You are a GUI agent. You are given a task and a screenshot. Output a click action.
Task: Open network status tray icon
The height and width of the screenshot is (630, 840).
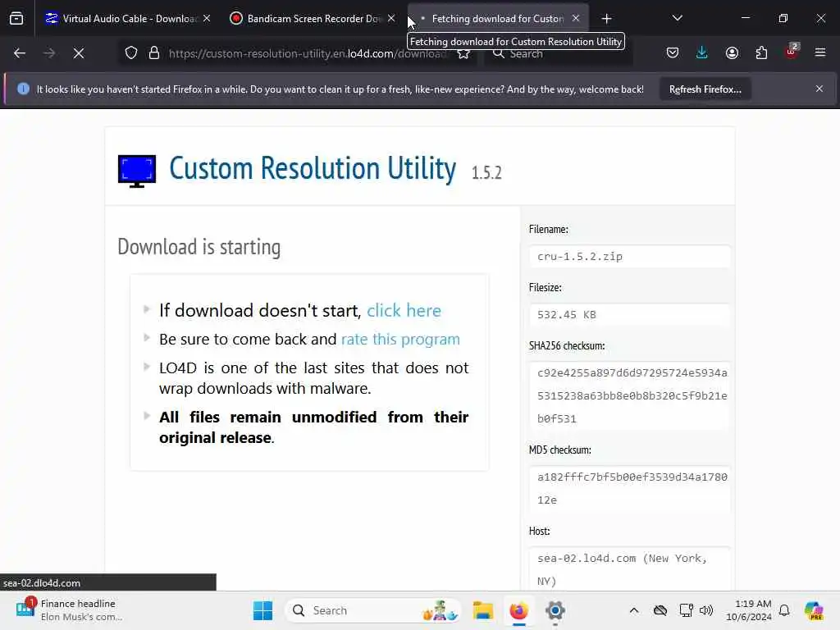(687, 610)
